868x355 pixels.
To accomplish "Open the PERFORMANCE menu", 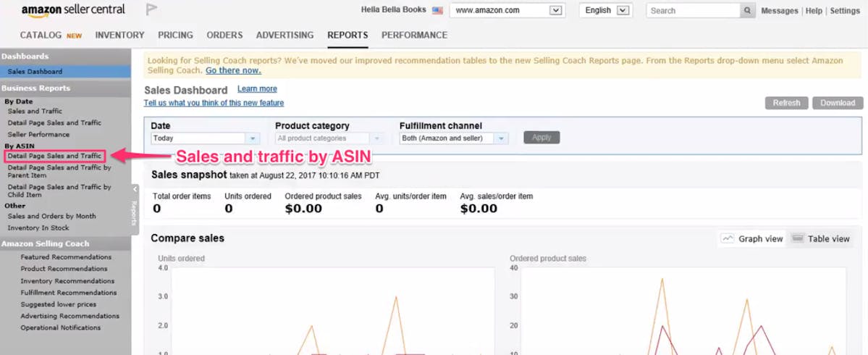I will point(414,35).
